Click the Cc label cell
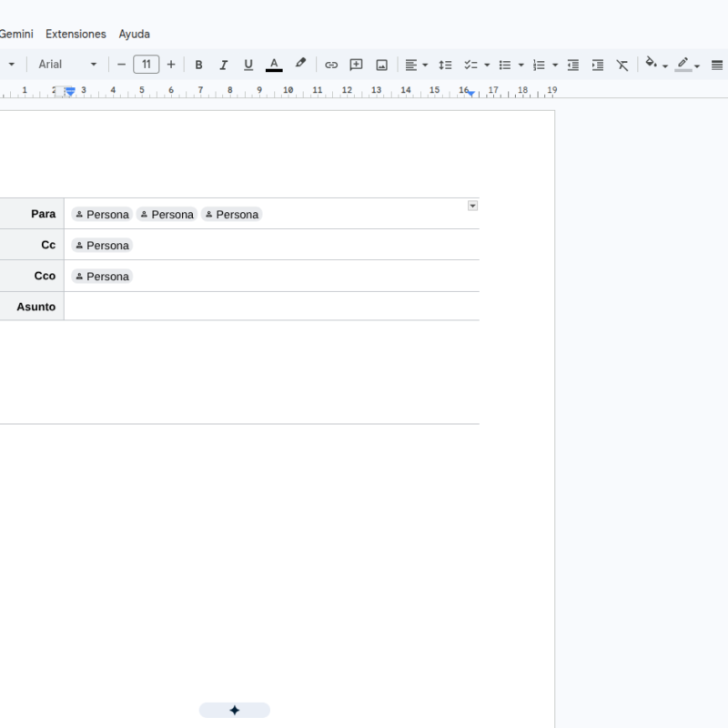Image resolution: width=728 pixels, height=728 pixels. click(32, 245)
